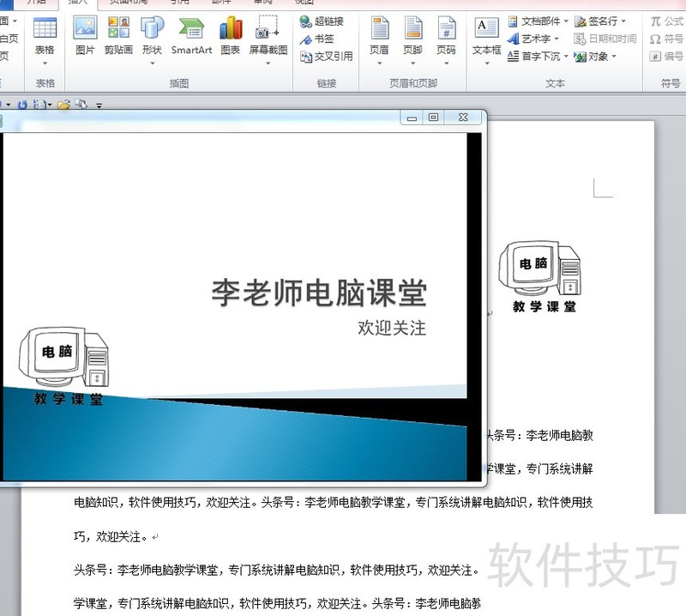
Task: Click the 文档部件 quick parts icon
Action: click(513, 21)
